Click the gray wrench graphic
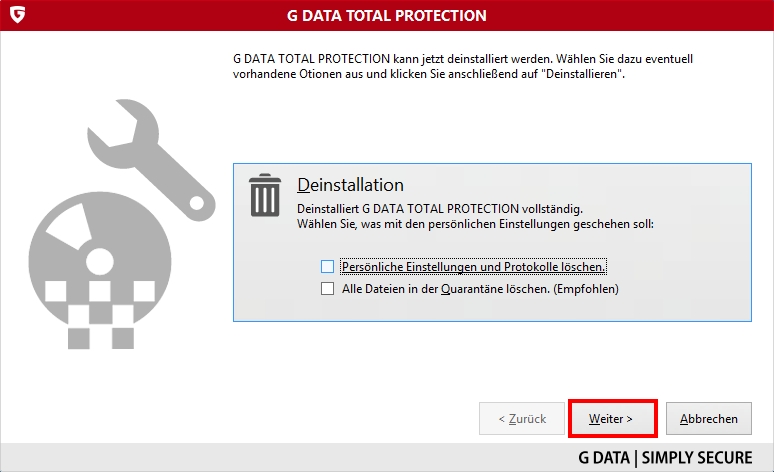The image size is (774, 472). [x=151, y=159]
